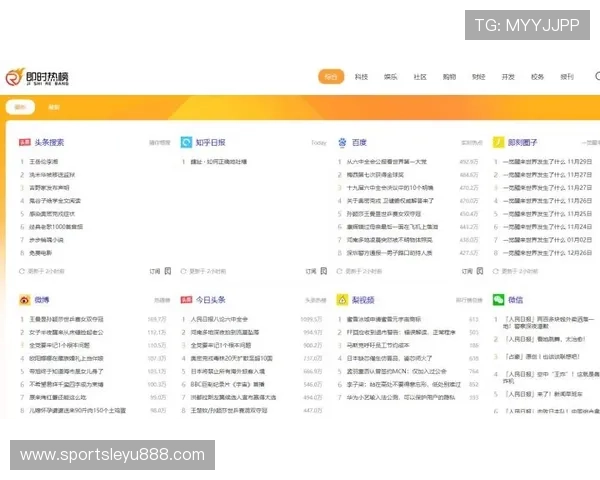Open 即刻圈子 entry dated 11月24日
Image resolution: width=600 pixels, height=480 pixels.
tap(548, 227)
